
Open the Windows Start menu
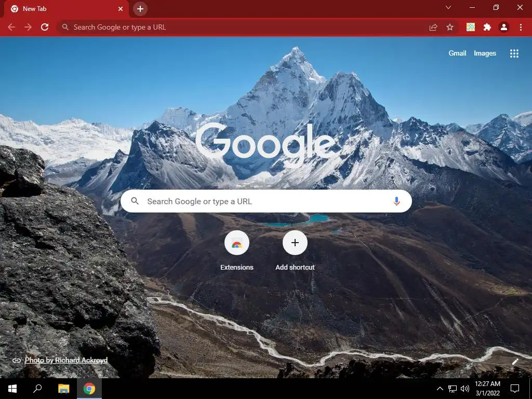coord(12,389)
